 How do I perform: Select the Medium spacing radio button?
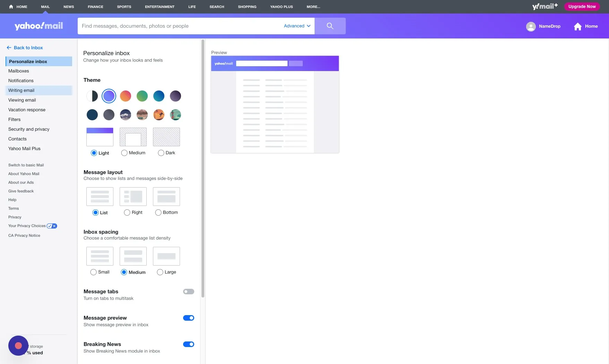point(124,272)
